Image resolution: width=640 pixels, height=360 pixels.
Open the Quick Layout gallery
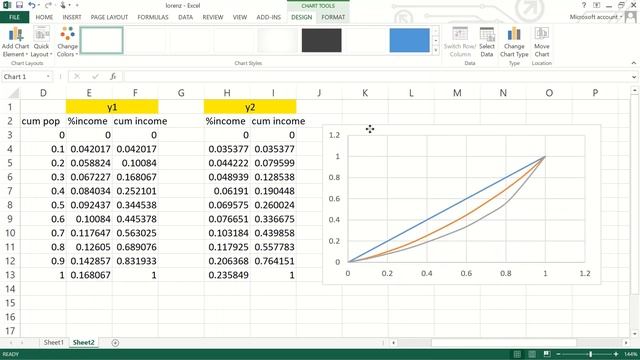(x=41, y=42)
